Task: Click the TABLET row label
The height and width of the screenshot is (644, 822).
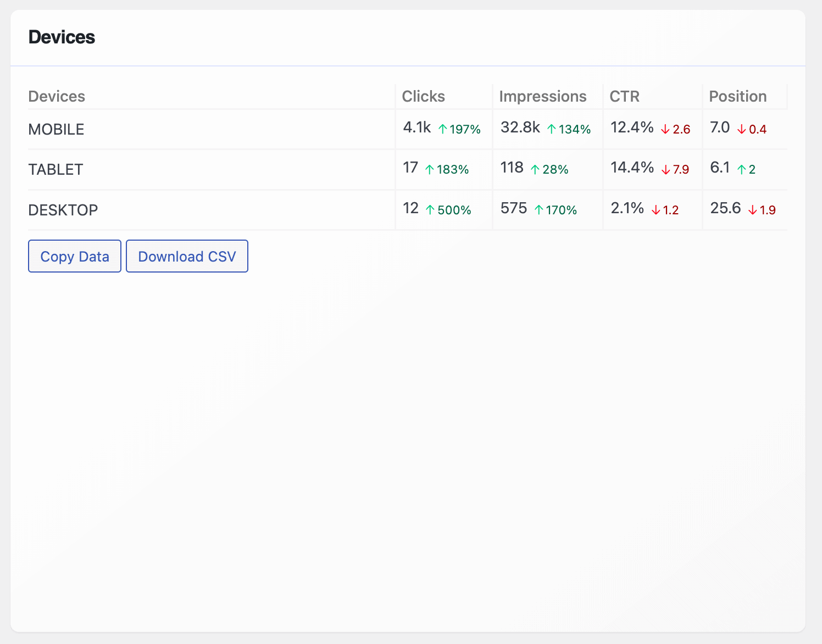Action: coord(55,169)
